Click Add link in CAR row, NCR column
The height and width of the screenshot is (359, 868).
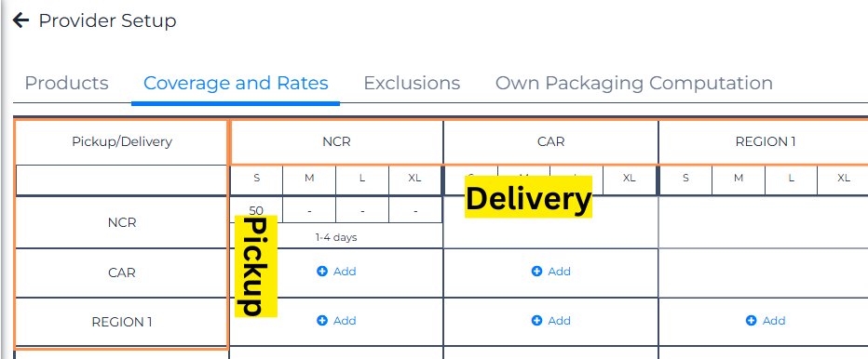click(345, 272)
